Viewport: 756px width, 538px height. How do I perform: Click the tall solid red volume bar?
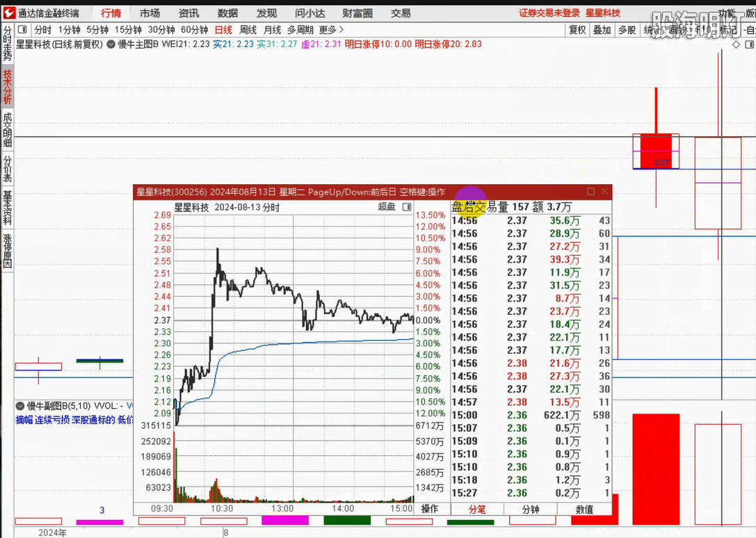click(656, 469)
